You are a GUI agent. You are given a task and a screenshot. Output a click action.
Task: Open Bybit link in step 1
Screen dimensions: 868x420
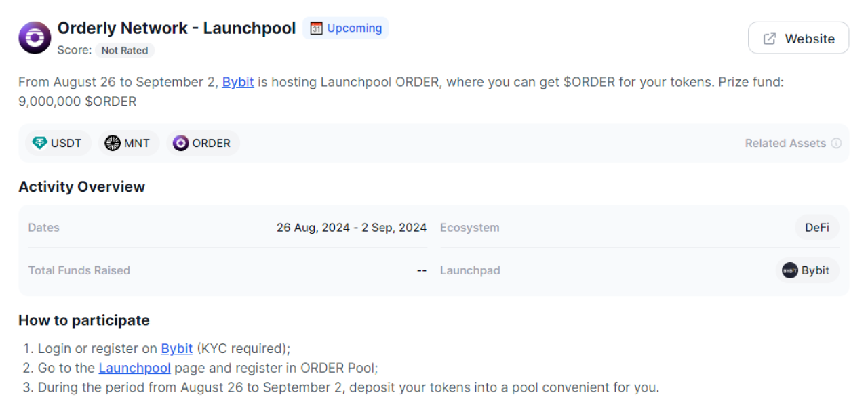176,348
